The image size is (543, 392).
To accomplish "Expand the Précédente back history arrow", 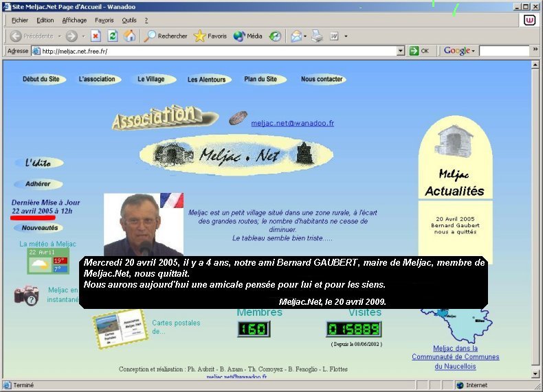I will [58, 36].
